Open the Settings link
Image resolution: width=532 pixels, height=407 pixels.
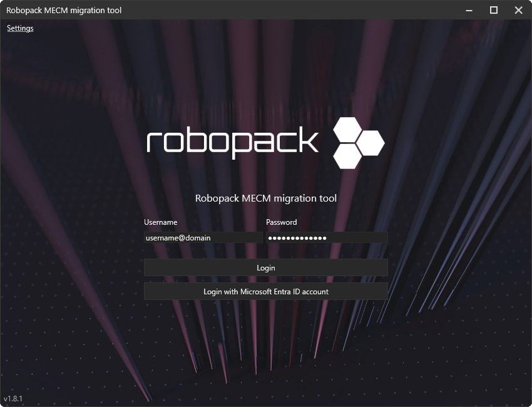point(19,28)
